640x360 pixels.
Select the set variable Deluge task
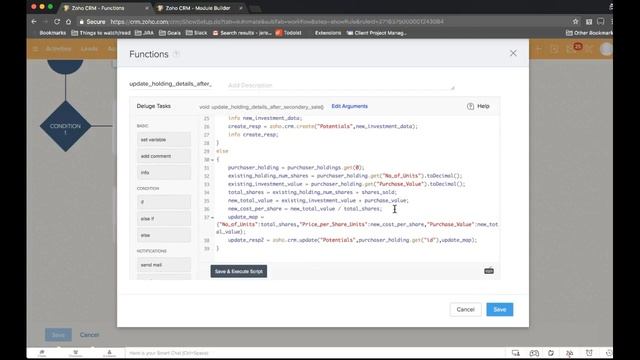tap(164, 140)
